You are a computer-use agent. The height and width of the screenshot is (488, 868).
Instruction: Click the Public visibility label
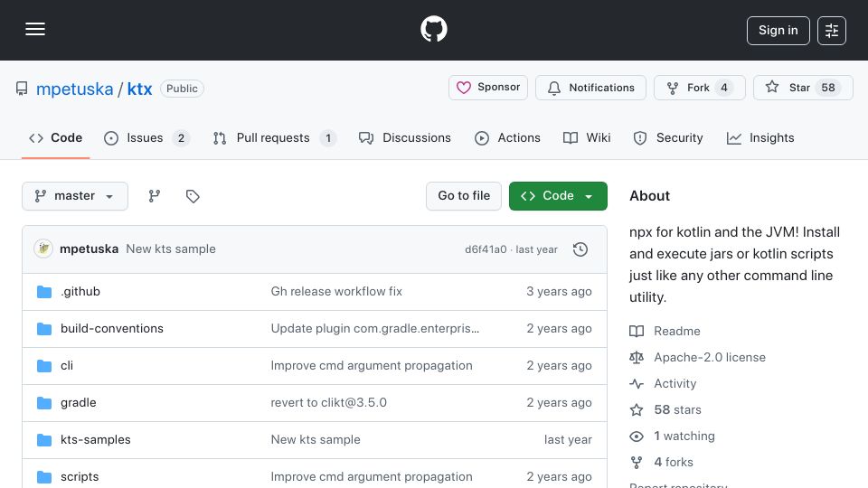click(182, 89)
